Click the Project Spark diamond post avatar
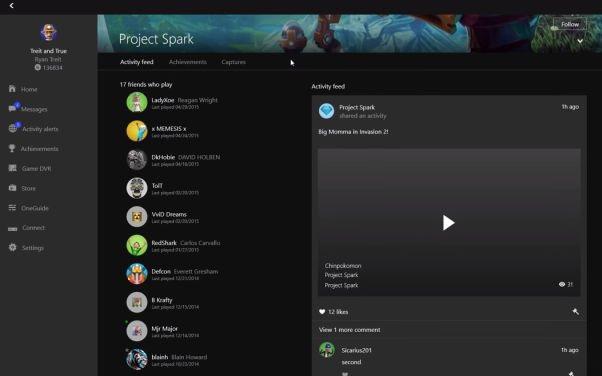This screenshot has width=602, height=376. 326,111
